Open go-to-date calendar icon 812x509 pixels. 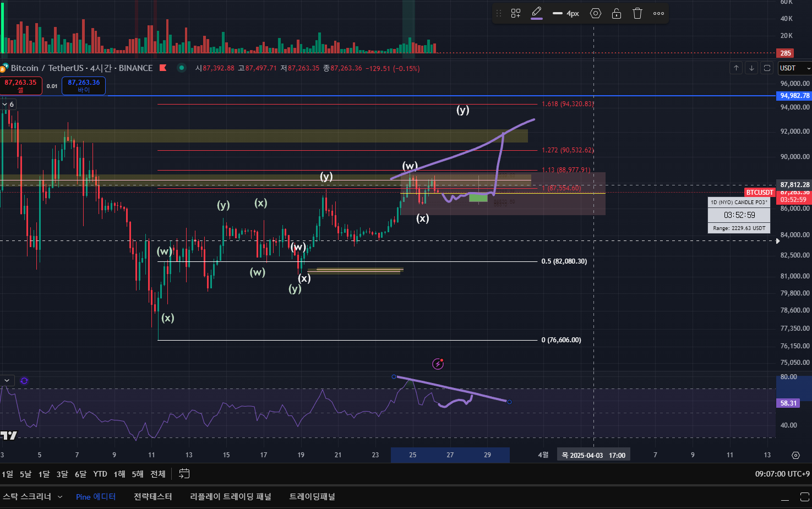184,474
